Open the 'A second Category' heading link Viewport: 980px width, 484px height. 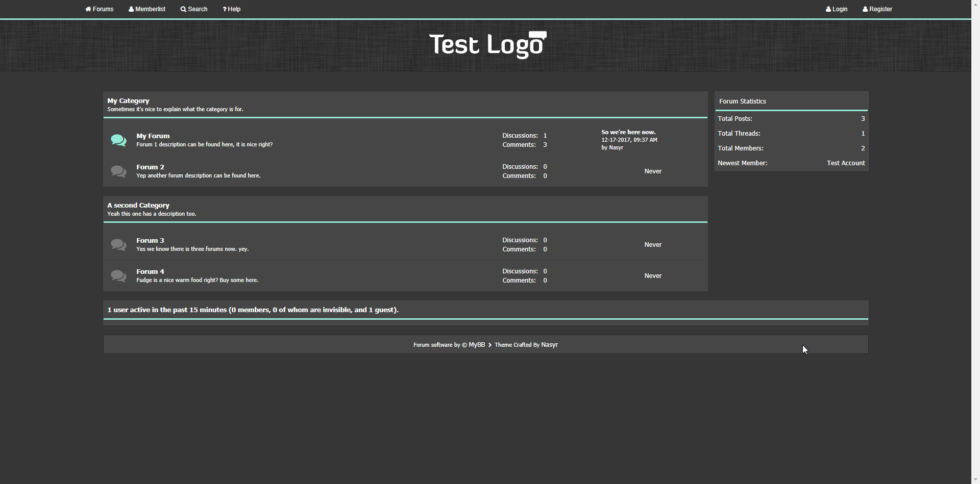pos(138,206)
